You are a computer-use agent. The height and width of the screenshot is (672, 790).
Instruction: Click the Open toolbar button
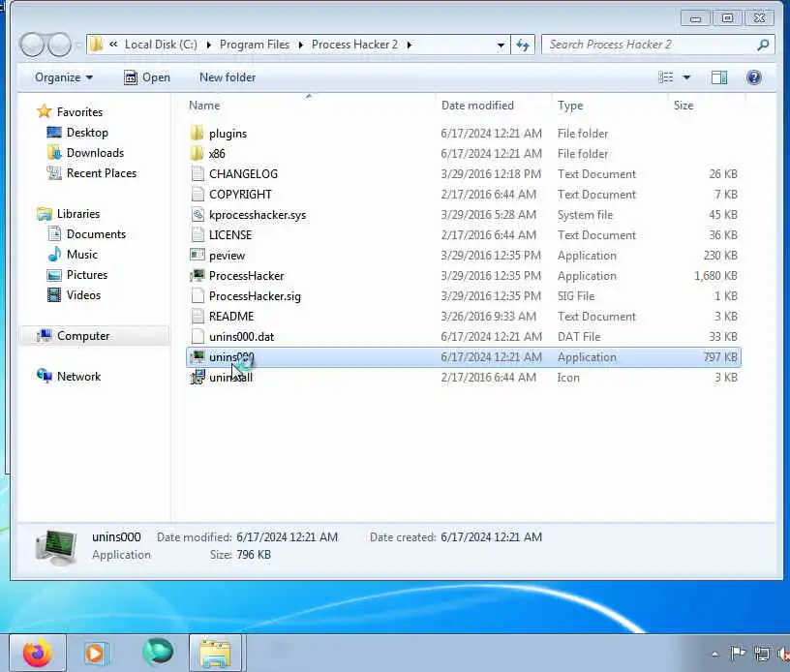(147, 77)
